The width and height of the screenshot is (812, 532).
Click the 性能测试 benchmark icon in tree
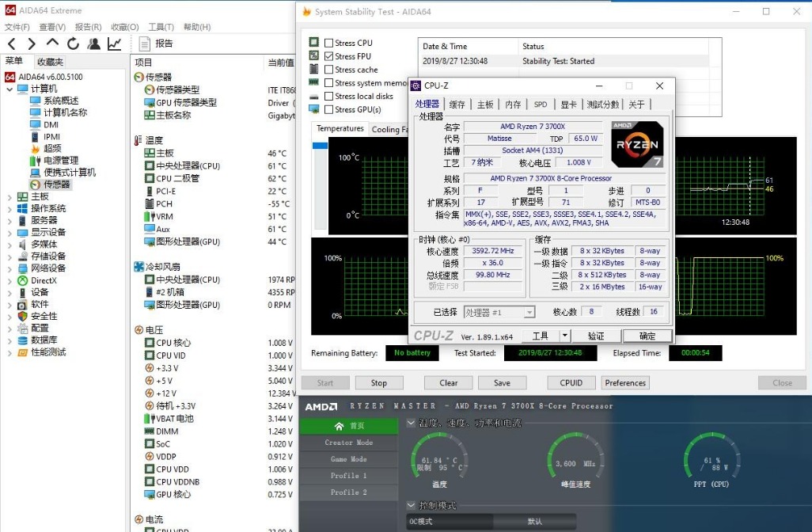22,352
